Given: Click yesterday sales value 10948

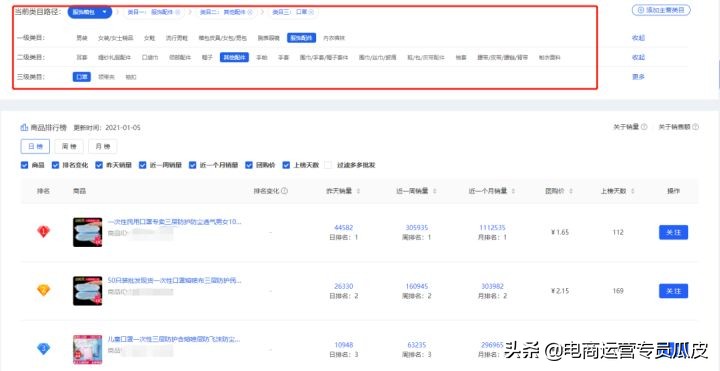Looking at the screenshot, I should [x=343, y=345].
